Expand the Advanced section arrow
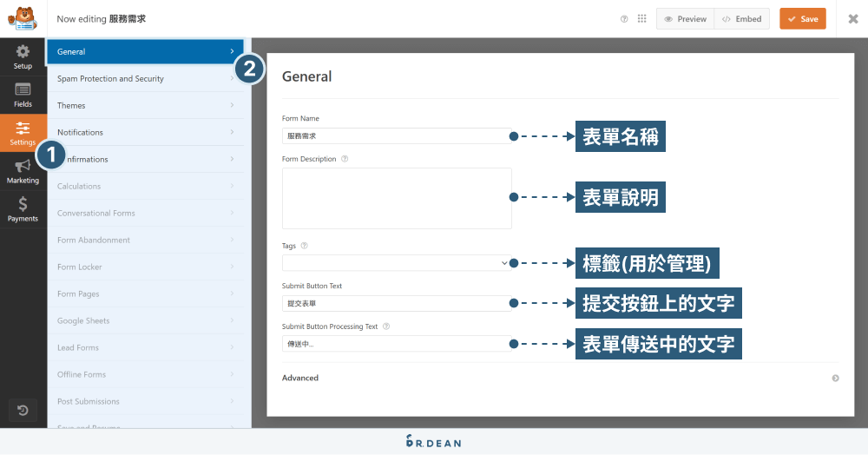The height and width of the screenshot is (455, 868). (835, 378)
